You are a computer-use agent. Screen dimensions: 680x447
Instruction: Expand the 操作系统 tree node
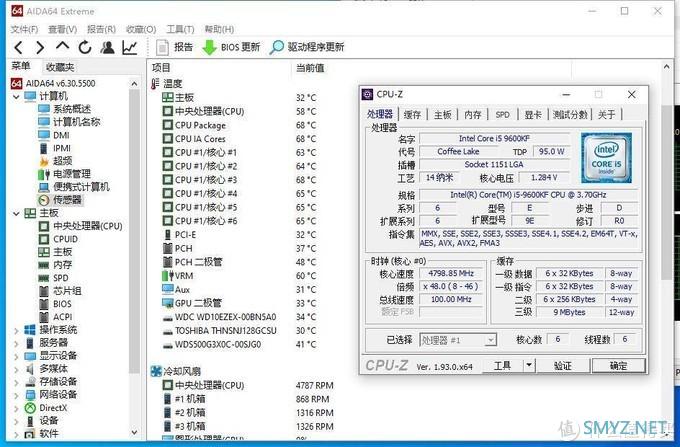tap(16, 330)
